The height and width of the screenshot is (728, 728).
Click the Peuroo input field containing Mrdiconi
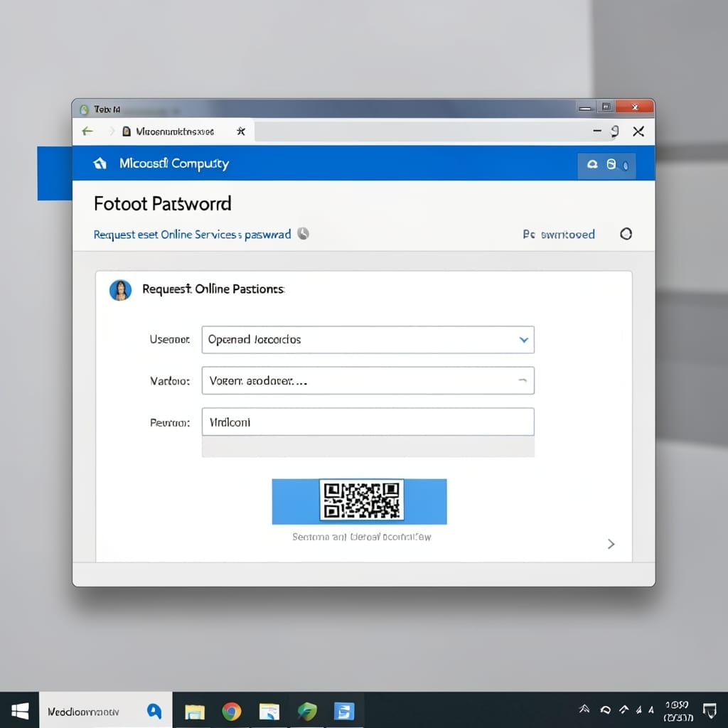(x=368, y=422)
